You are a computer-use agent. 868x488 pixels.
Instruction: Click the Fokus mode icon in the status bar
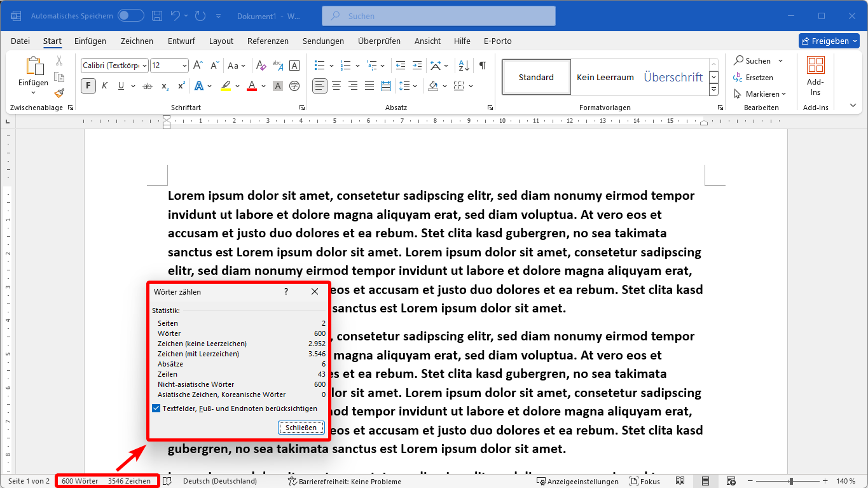point(645,481)
